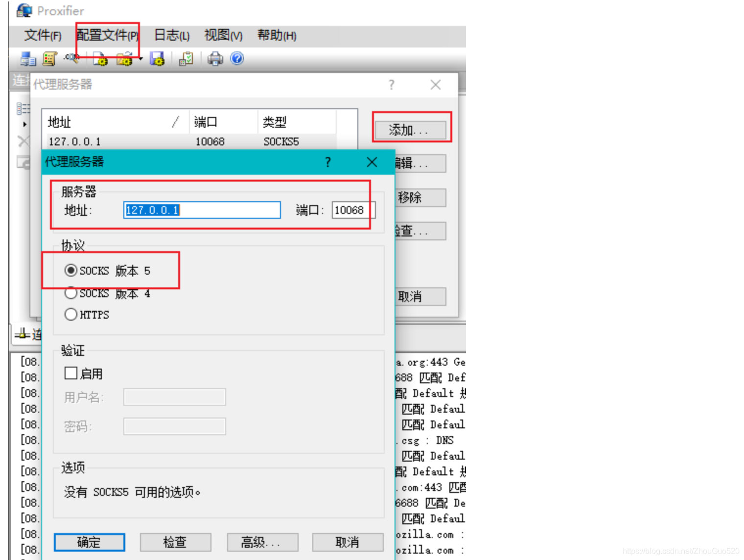Screen dimensions: 744x560
Task: Close the background 代理服务器 list dialog
Action: (436, 85)
